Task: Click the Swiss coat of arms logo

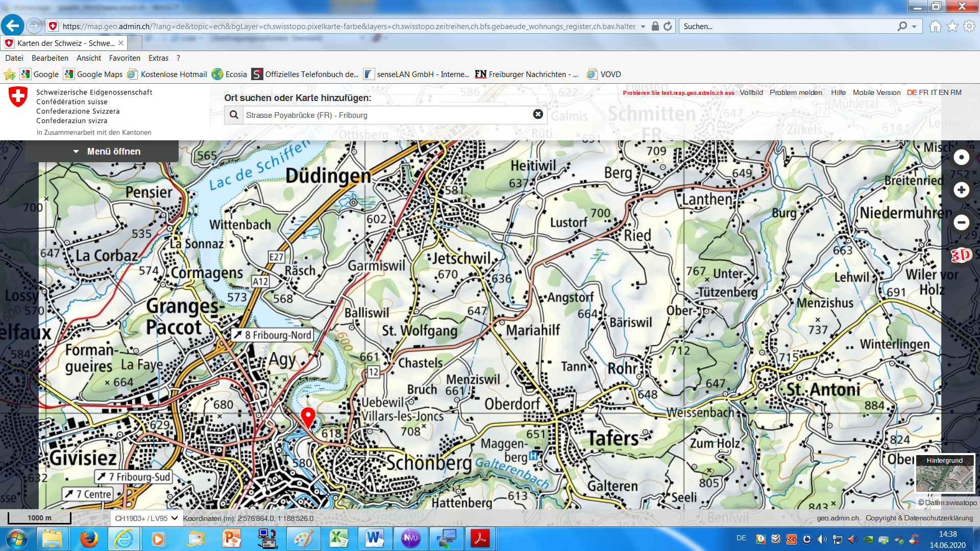Action: [x=18, y=96]
